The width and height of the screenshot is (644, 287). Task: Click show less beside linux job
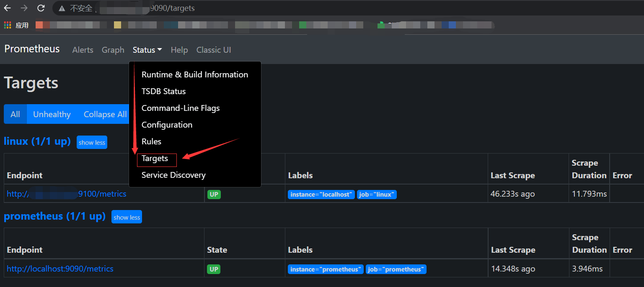pos(92,142)
